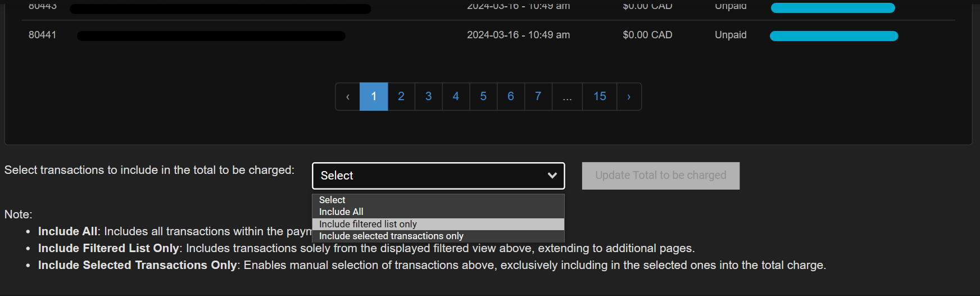Image resolution: width=980 pixels, height=296 pixels.
Task: Click the pagination ellipsis
Action: coord(568,97)
